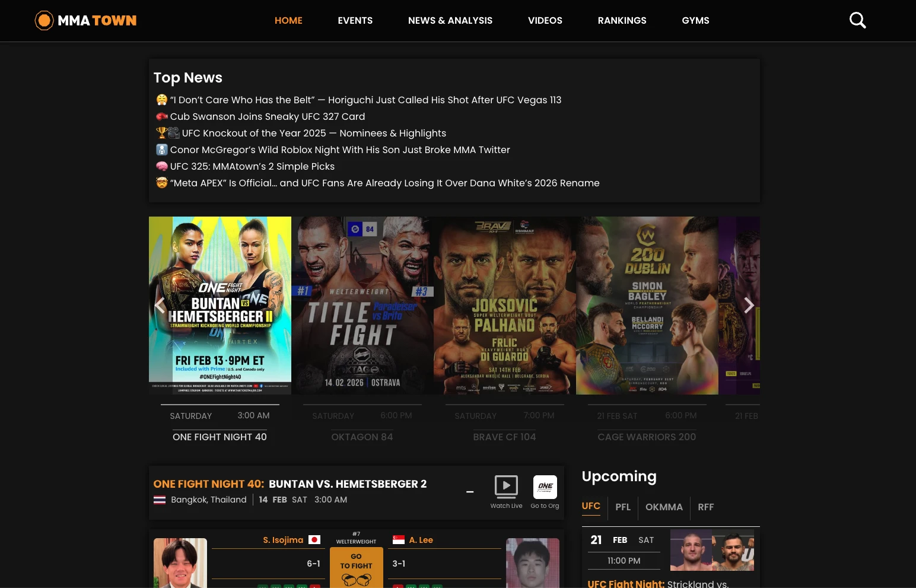Click the OKTAGON 84 event label
This screenshot has width=916, height=588.
pyautogui.click(x=362, y=437)
